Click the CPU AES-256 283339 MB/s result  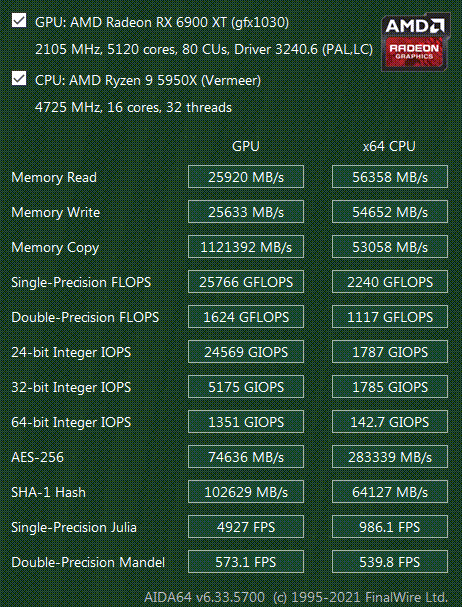pyautogui.click(x=390, y=457)
